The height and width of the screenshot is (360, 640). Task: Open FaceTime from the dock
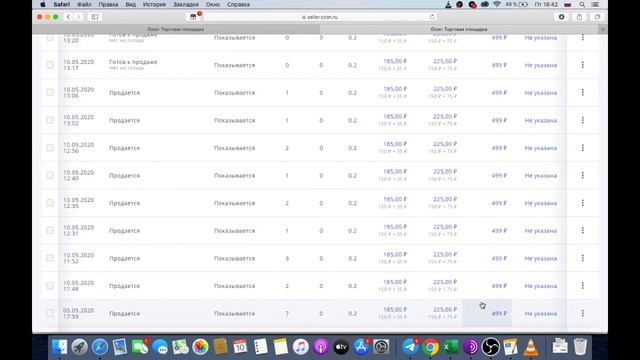[x=140, y=347]
